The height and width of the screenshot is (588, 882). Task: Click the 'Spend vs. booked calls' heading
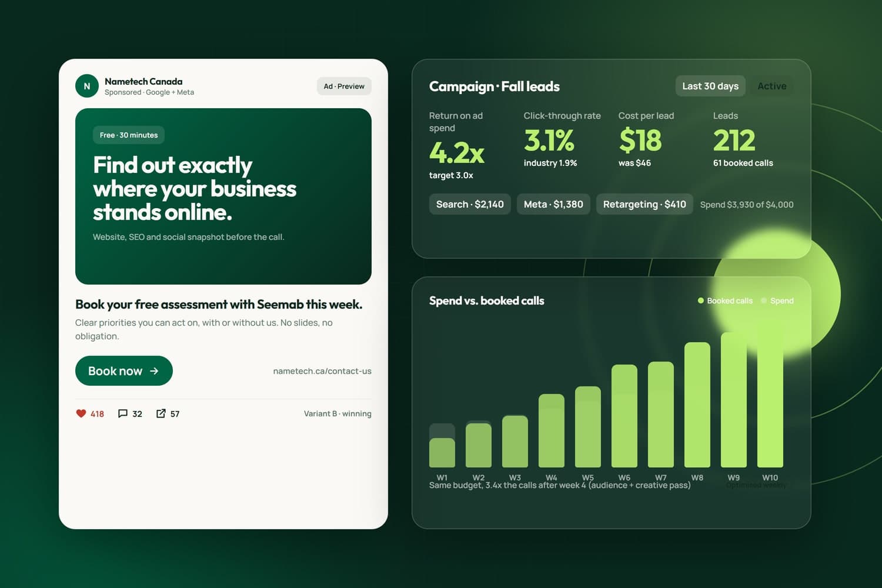[487, 300]
